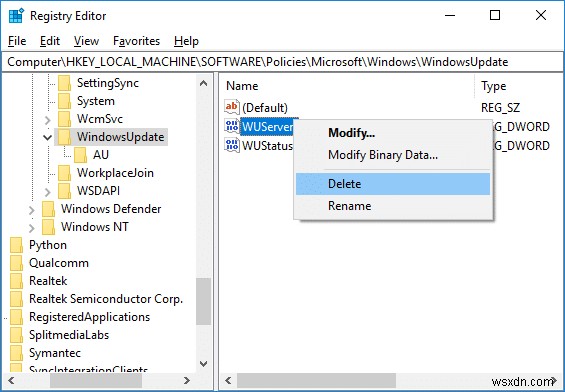Choose Modify... from the context menu
Viewport: 565px width, 392px height.
[393, 133]
